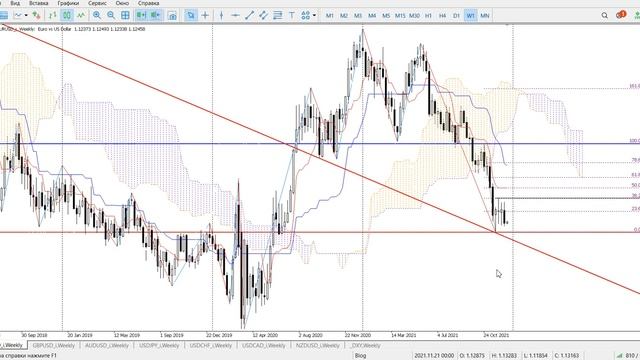Select the horizontal line drawing tool
The width and height of the screenshot is (640, 360).
[235, 16]
